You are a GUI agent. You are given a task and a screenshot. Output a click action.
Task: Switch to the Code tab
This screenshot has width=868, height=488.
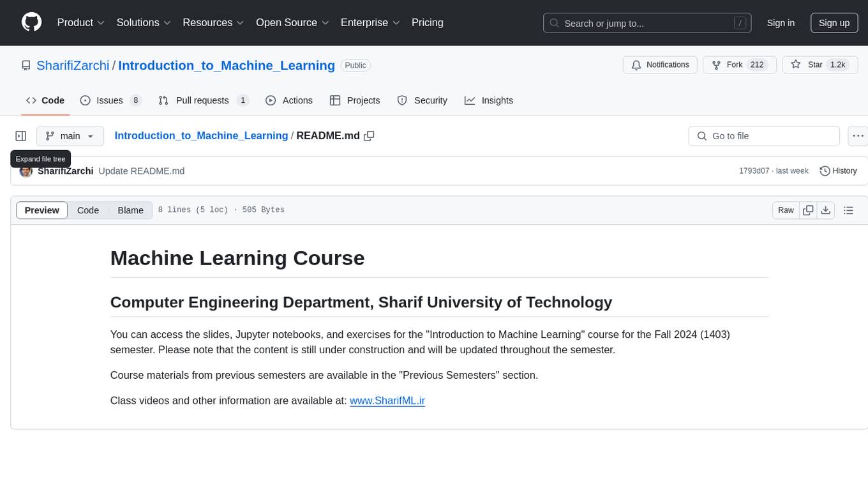45,100
